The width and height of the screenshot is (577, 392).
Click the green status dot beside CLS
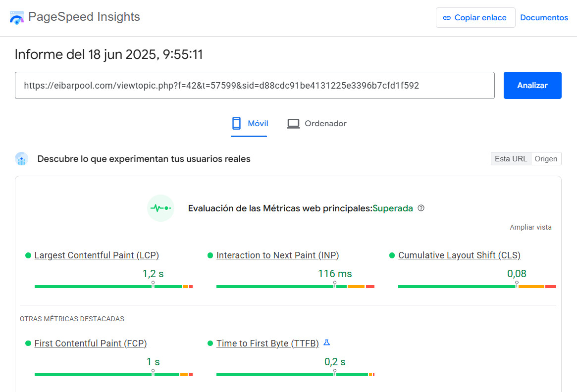(392, 255)
